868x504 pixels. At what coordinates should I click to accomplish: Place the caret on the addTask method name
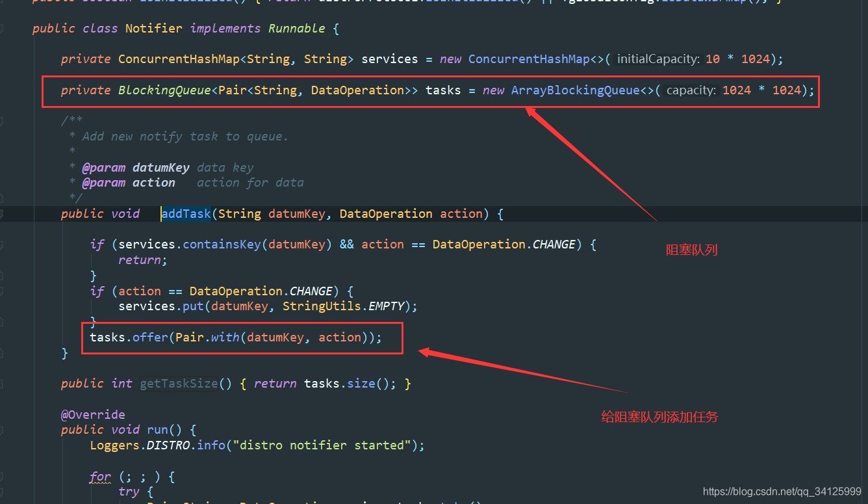[186, 214]
